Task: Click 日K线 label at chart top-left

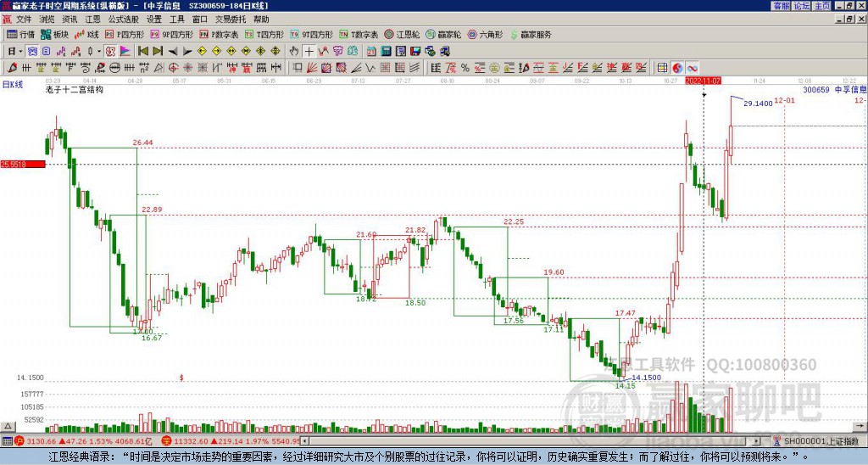Action: point(13,84)
